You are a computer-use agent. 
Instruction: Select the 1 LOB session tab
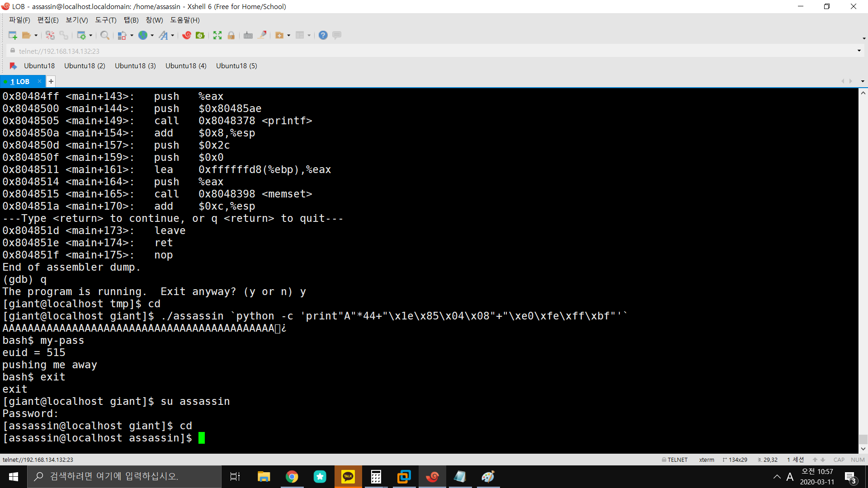pos(20,81)
